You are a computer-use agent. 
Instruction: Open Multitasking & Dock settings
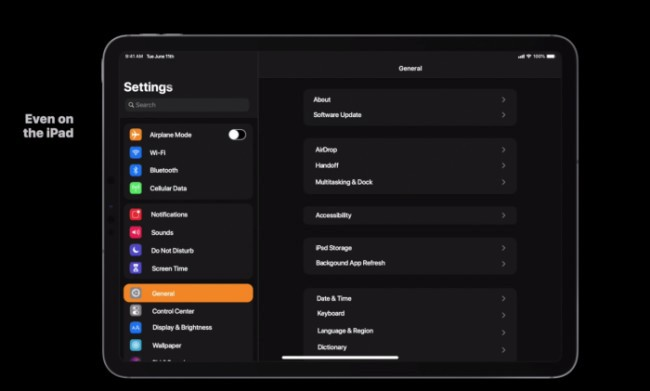pyautogui.click(x=410, y=182)
